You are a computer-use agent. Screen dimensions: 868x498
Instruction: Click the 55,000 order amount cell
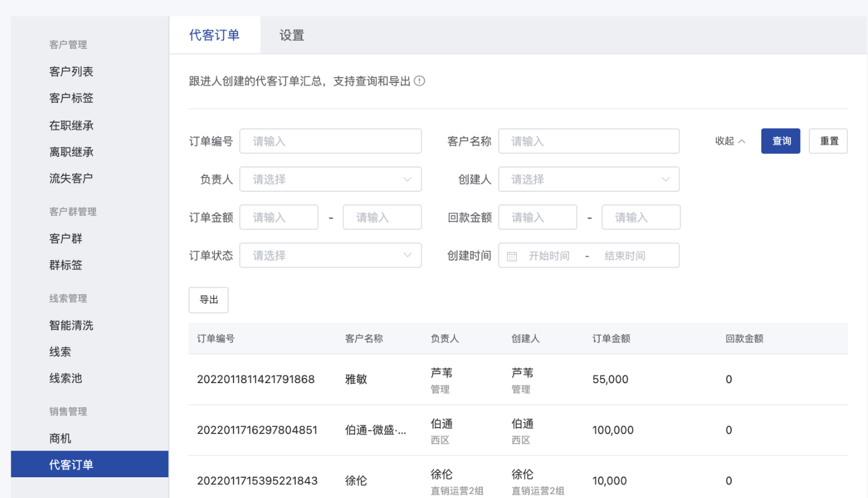click(x=610, y=380)
